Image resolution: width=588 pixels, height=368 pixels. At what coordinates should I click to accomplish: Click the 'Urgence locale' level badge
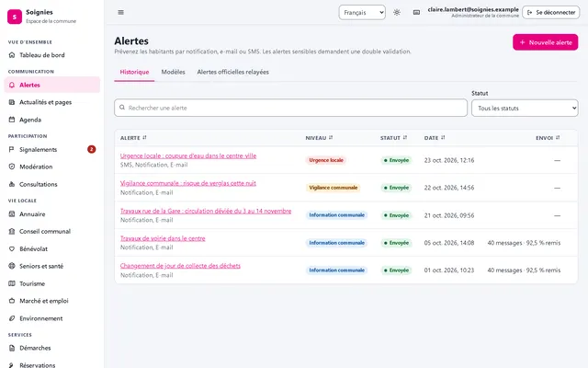[326, 160]
